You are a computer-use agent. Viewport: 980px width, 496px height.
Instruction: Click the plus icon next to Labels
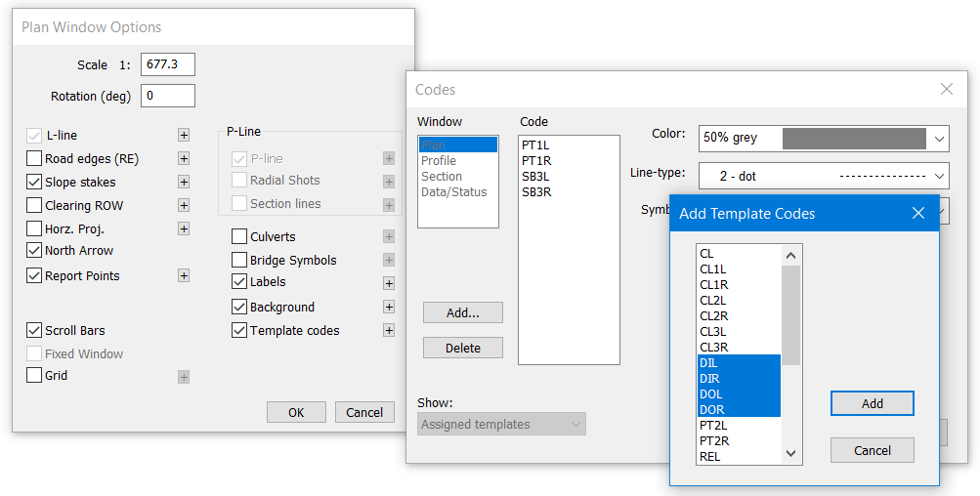point(389,283)
